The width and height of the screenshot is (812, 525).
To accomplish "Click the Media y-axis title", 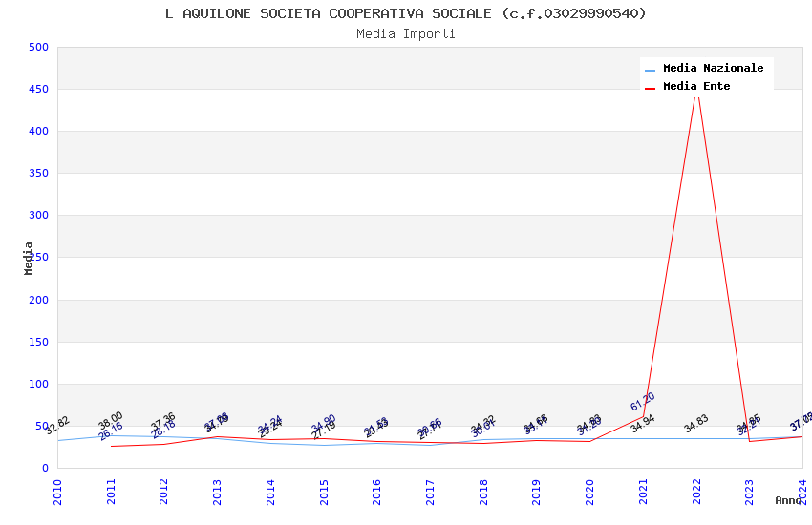I will pyautogui.click(x=28, y=258).
